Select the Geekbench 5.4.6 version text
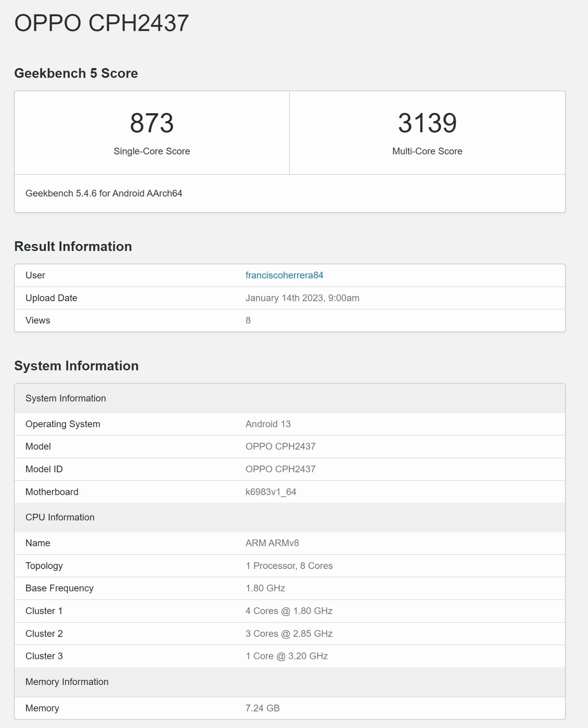The height and width of the screenshot is (728, 588). 104,193
